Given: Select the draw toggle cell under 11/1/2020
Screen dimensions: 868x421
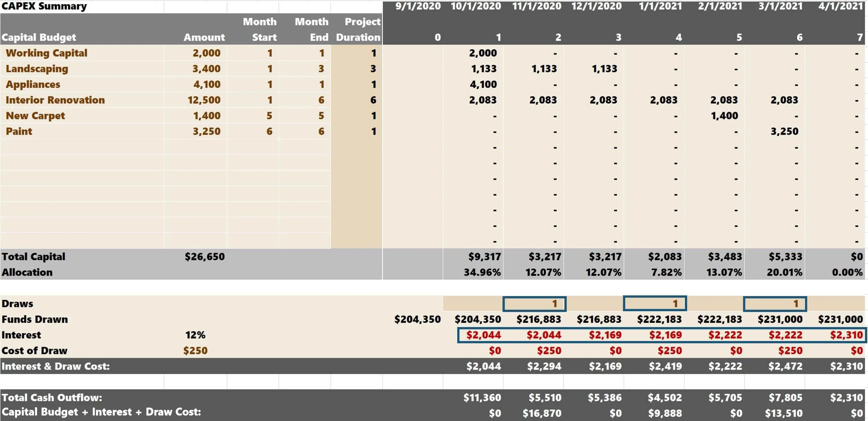Looking at the screenshot, I should pos(534,304).
